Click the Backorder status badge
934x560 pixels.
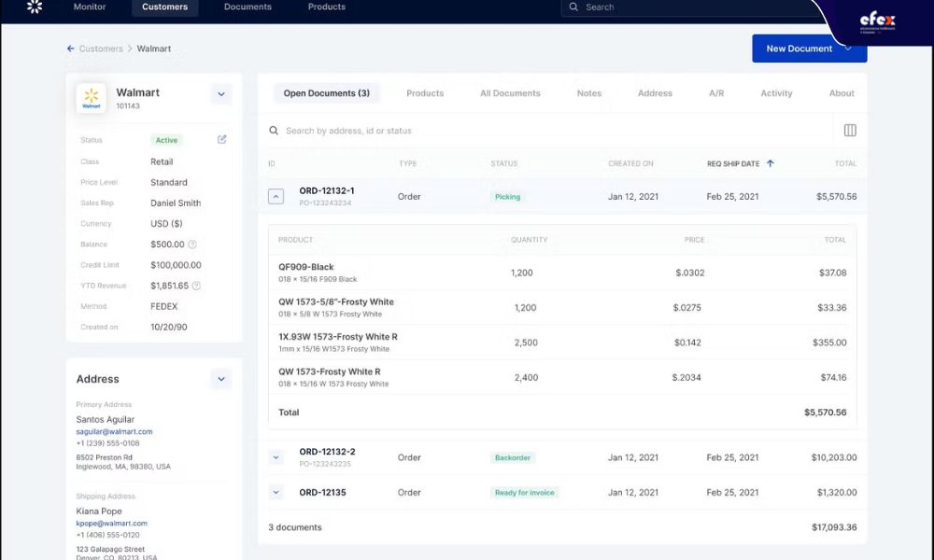(512, 457)
